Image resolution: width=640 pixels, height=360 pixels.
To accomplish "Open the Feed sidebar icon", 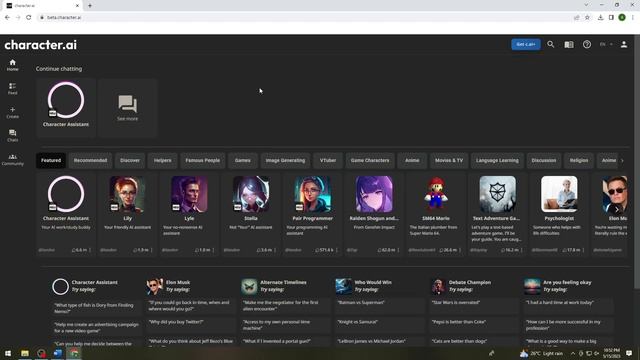I will pos(12,89).
